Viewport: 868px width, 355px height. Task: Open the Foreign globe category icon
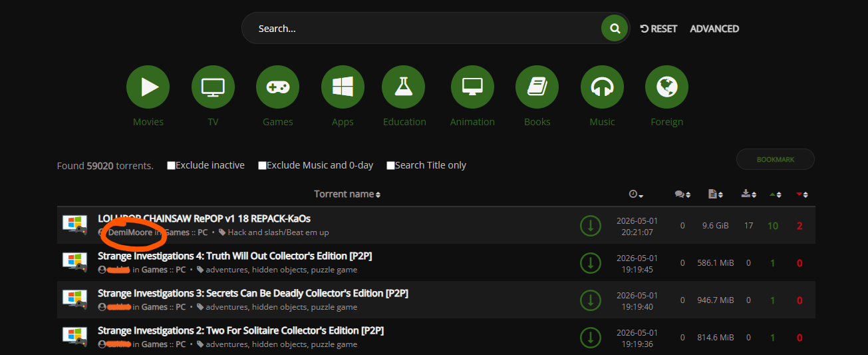click(x=666, y=87)
